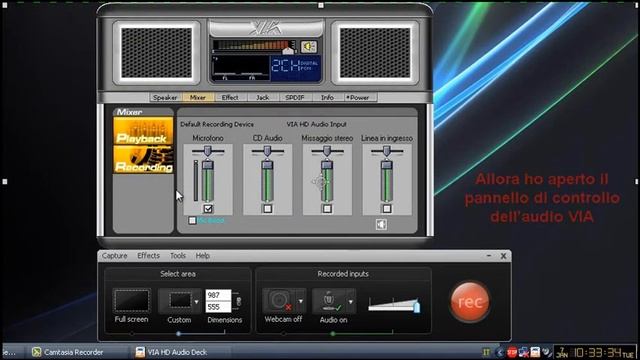Go to the Jack tab
This screenshot has height=360, width=640.
tap(262, 98)
